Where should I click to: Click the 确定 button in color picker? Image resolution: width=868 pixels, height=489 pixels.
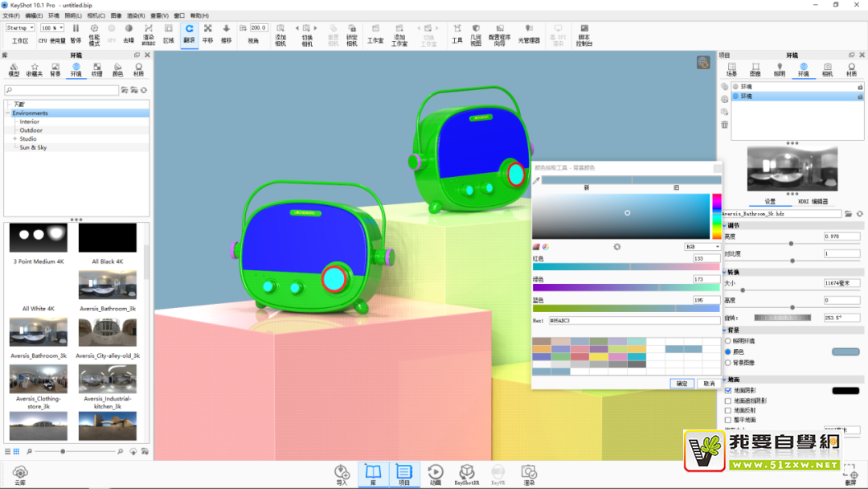pyautogui.click(x=682, y=384)
